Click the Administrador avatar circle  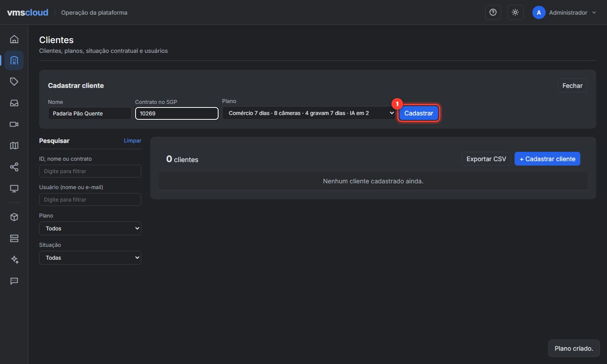[539, 12]
